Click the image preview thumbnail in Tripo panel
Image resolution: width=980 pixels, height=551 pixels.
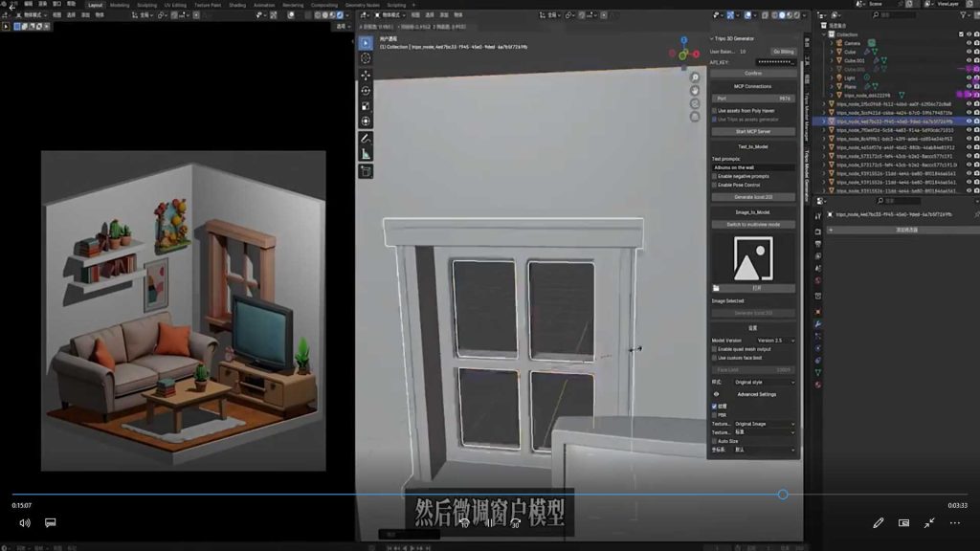coord(753,258)
